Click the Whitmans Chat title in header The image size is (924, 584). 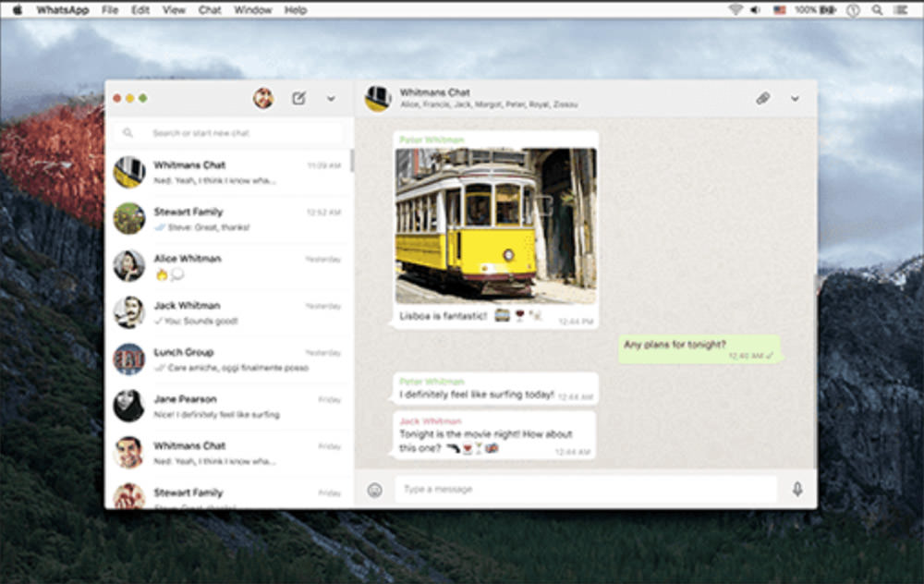[x=435, y=92]
